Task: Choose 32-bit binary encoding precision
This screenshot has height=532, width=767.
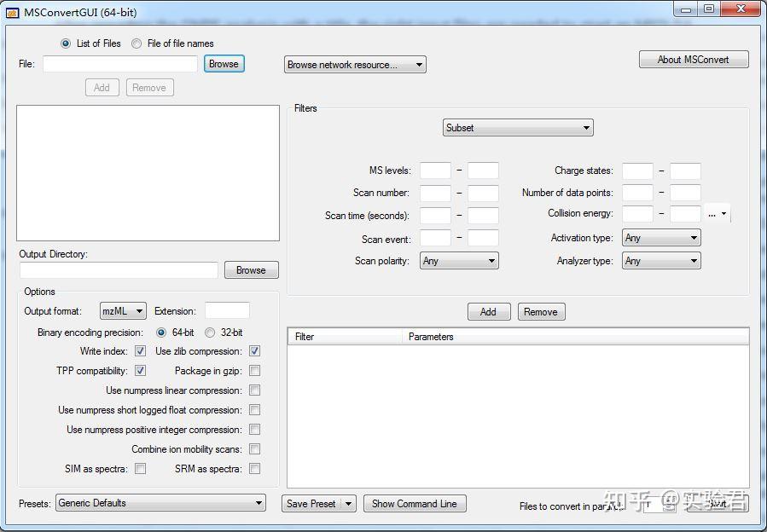Action: coord(210,332)
